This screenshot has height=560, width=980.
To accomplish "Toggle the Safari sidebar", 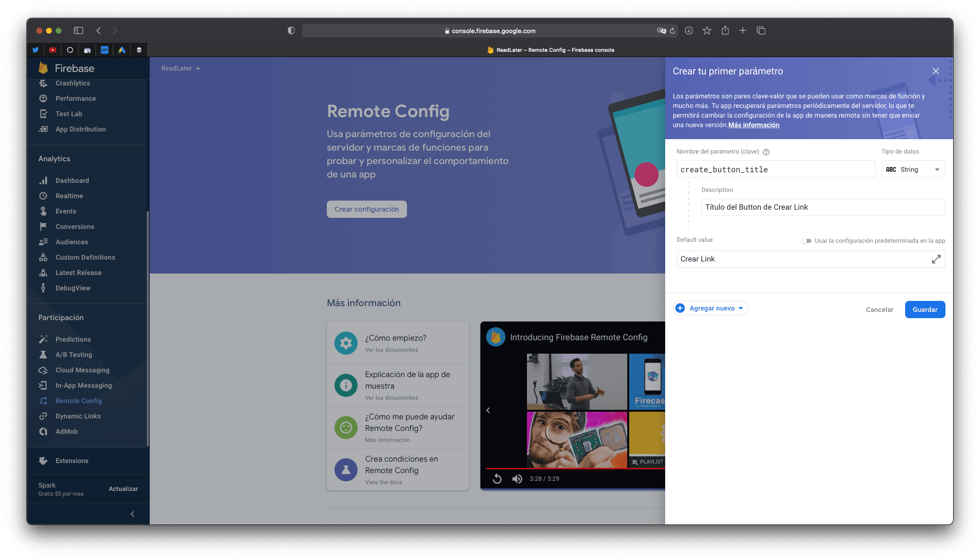I will [78, 31].
